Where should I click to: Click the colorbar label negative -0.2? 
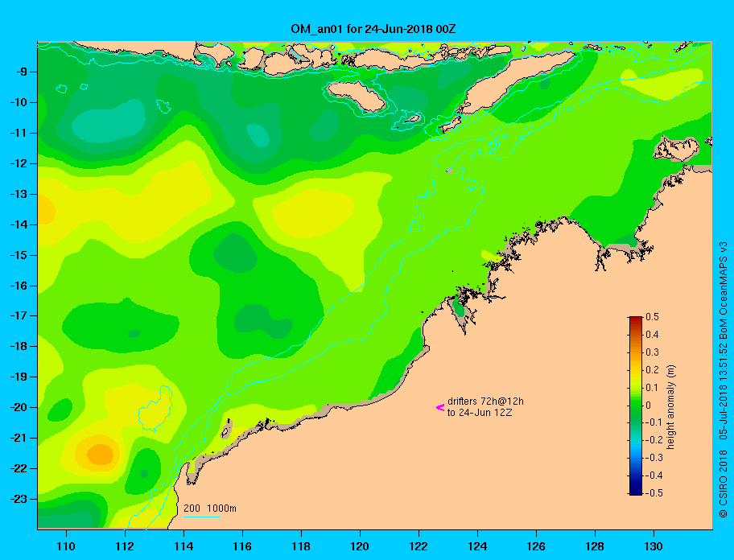coord(654,440)
